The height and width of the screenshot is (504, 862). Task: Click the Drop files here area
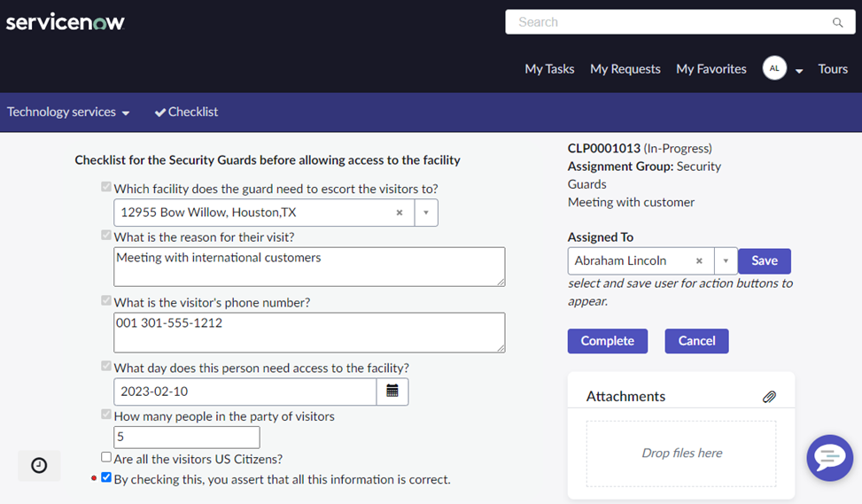tap(681, 454)
